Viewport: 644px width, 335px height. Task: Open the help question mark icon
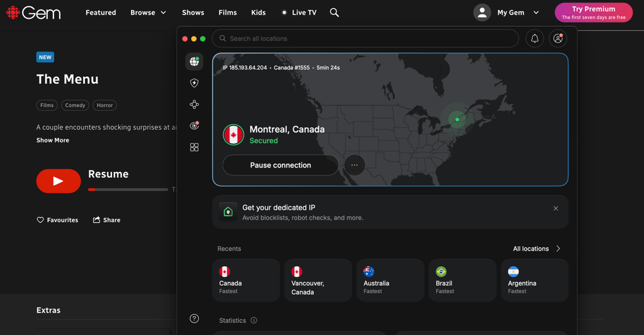tap(194, 319)
